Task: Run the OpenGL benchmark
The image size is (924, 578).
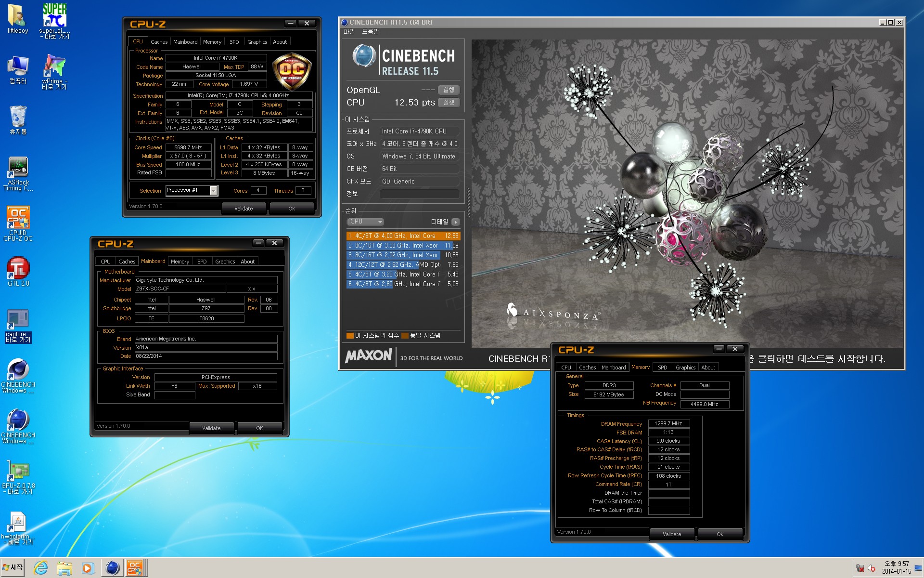Action: tap(449, 90)
